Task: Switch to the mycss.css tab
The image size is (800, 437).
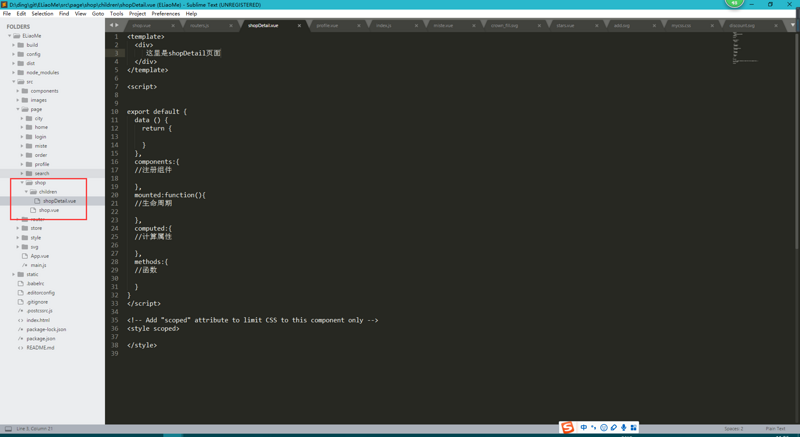Action: [681, 25]
